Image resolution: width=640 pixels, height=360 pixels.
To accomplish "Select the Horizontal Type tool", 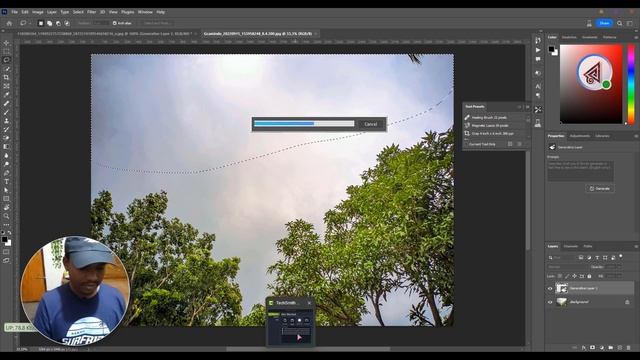I will point(6,181).
